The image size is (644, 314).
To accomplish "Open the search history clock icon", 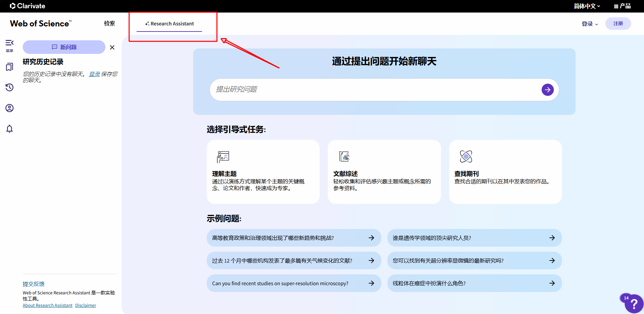I will [9, 87].
